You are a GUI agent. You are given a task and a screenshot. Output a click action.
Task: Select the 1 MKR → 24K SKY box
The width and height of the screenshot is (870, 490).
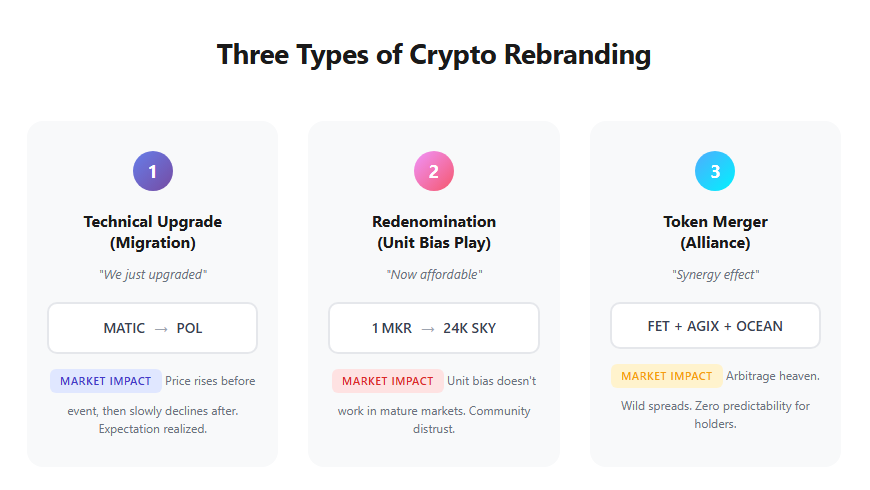click(x=434, y=328)
